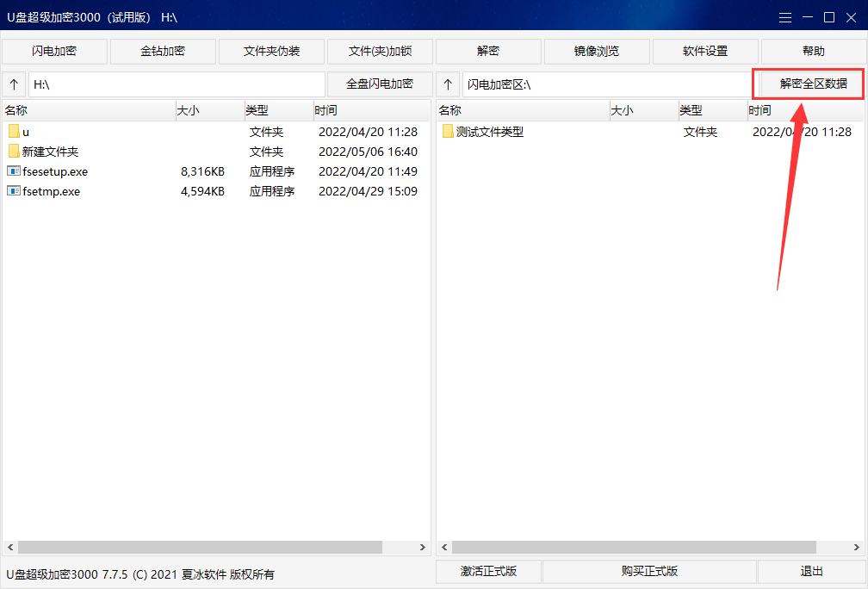Click right pane scrollbar left arrow
Viewport: 868px width, 589px height.
click(x=444, y=547)
